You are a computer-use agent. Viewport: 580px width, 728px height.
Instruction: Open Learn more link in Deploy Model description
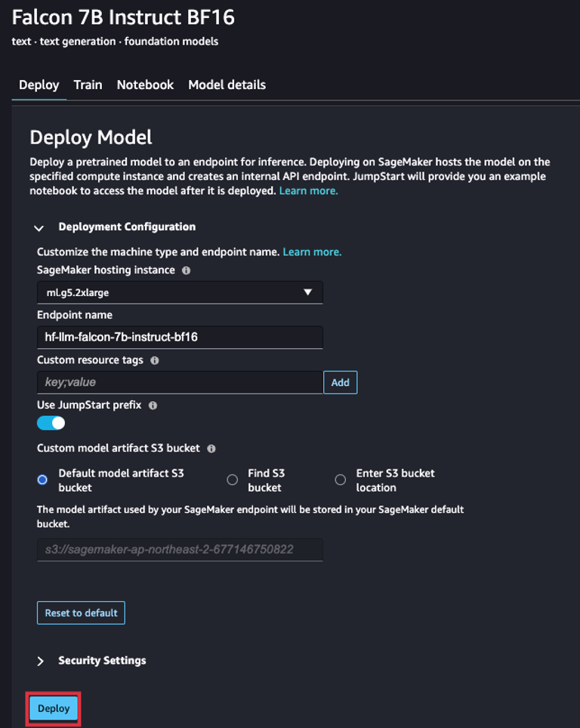[x=308, y=191]
